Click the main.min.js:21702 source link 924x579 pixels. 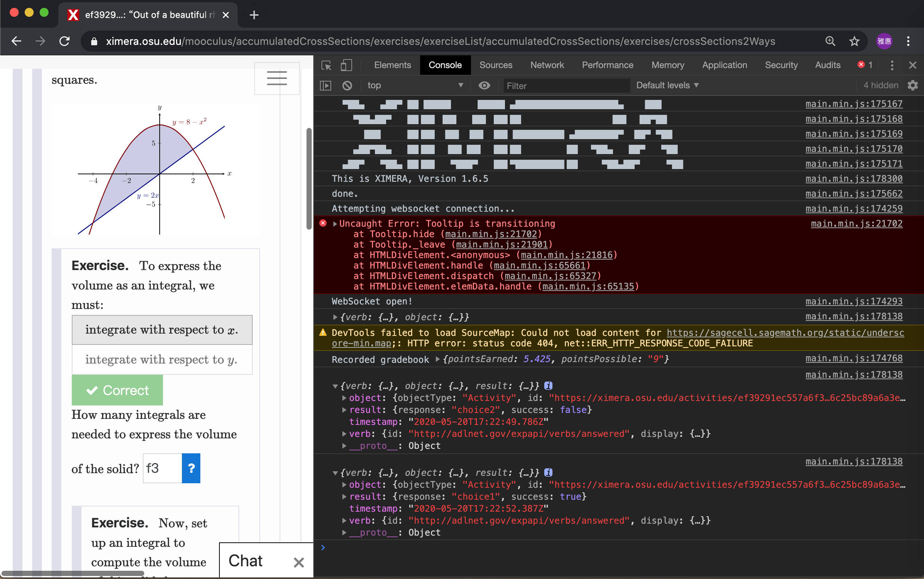(856, 224)
